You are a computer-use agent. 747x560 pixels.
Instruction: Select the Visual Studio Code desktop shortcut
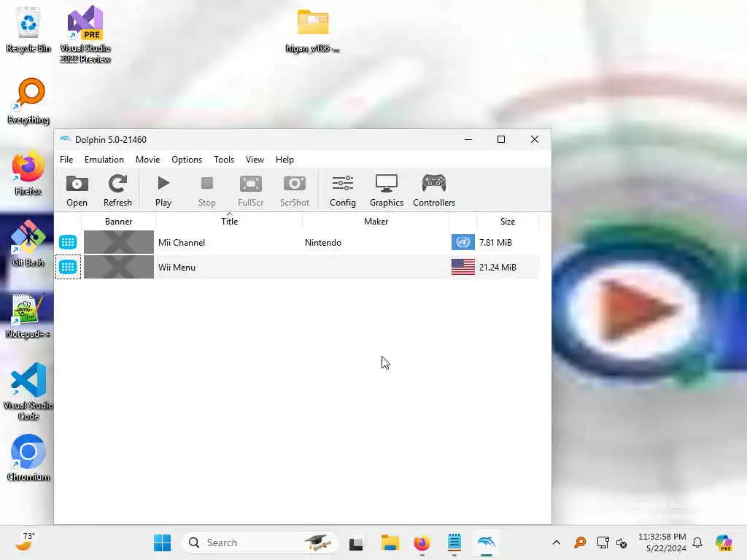coord(28,392)
